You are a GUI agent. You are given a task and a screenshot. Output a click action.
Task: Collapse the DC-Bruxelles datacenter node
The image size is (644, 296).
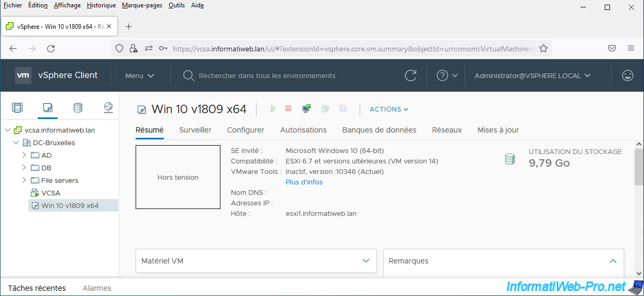(x=16, y=142)
